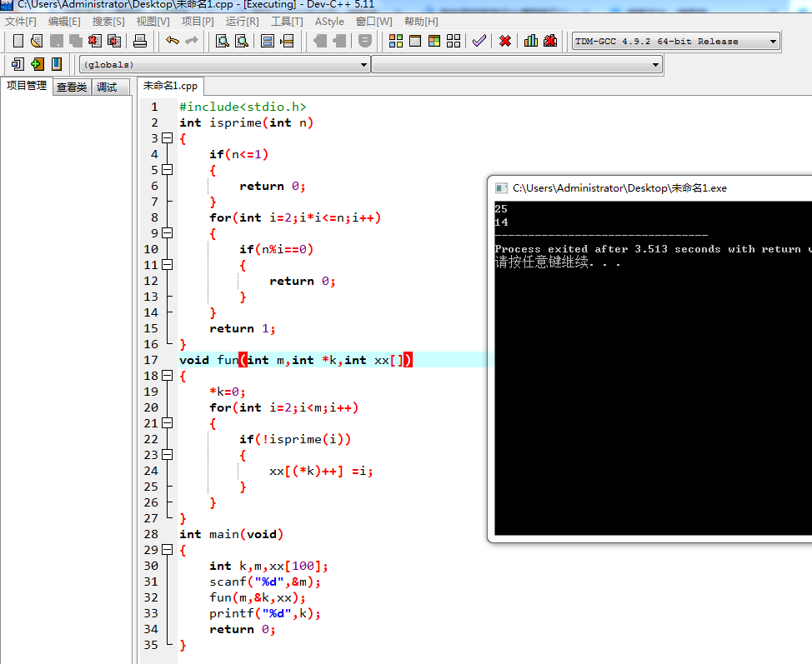
Task: Open the 编辑[E] menu
Action: [x=64, y=21]
